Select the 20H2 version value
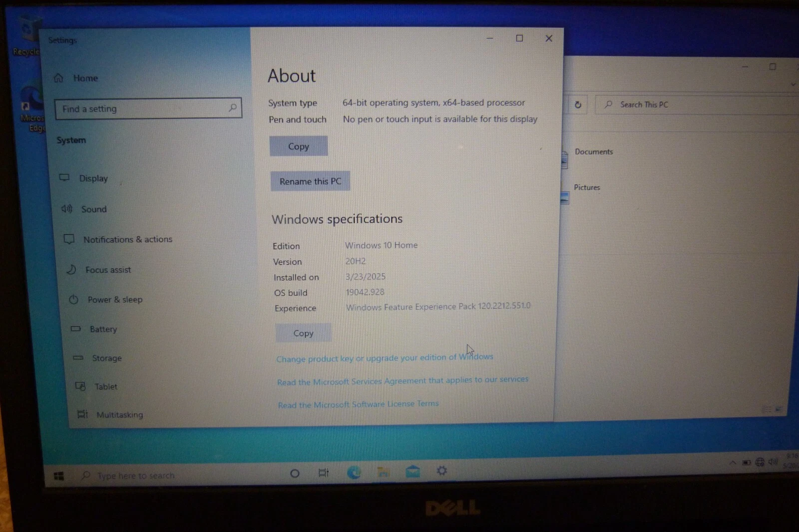Viewport: 799px width, 532px height. [x=356, y=261]
